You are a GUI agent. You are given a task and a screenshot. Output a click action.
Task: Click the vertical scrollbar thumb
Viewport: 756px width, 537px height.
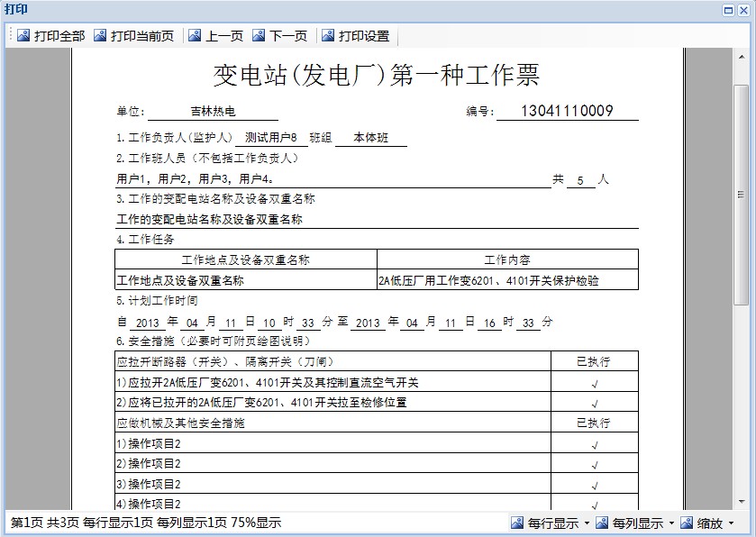[x=741, y=194]
